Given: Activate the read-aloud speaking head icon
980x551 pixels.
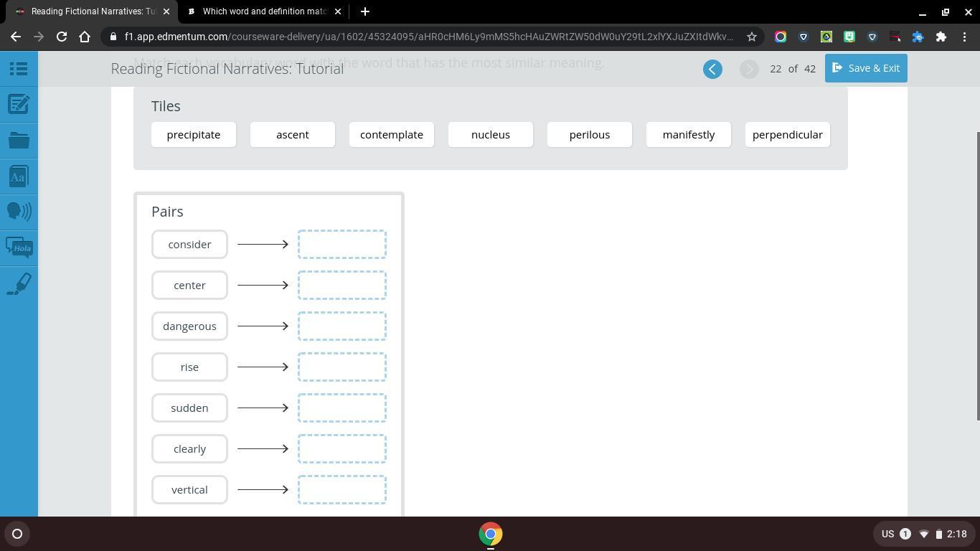Looking at the screenshot, I should [19, 212].
